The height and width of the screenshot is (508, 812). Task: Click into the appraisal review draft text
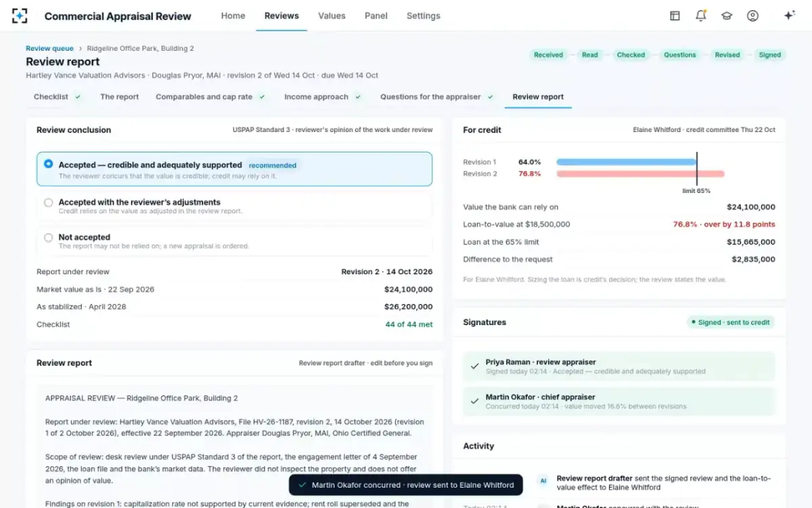234,447
